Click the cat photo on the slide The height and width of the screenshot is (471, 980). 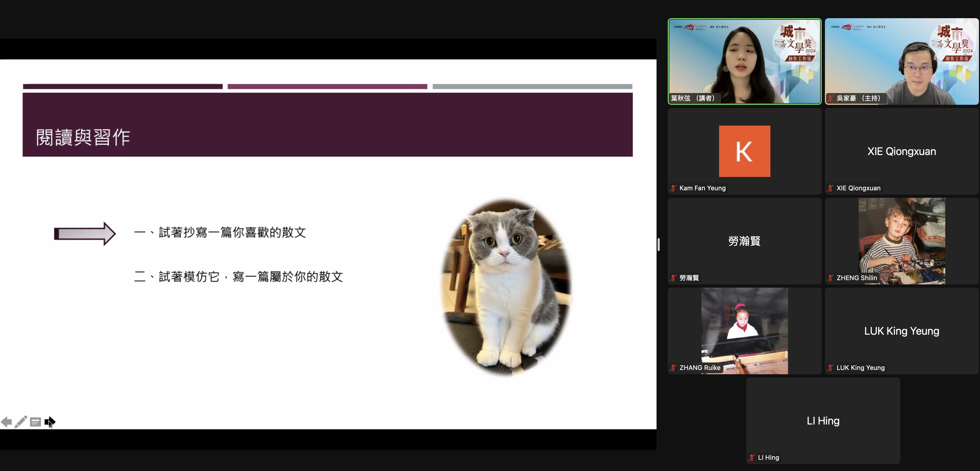click(506, 287)
